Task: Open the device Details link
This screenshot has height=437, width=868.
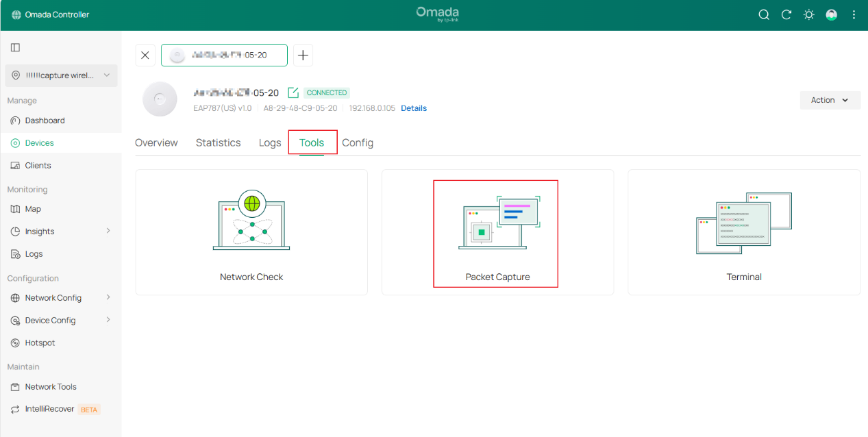Action: click(x=414, y=108)
